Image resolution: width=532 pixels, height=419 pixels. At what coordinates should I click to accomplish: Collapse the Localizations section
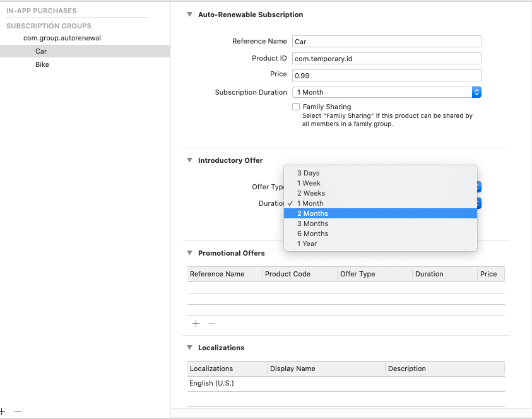pos(189,348)
